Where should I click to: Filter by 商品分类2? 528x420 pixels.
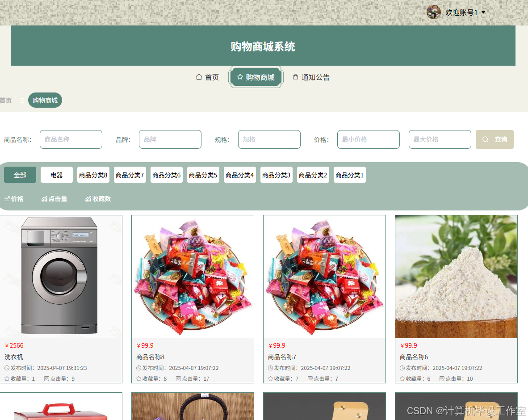[313, 175]
